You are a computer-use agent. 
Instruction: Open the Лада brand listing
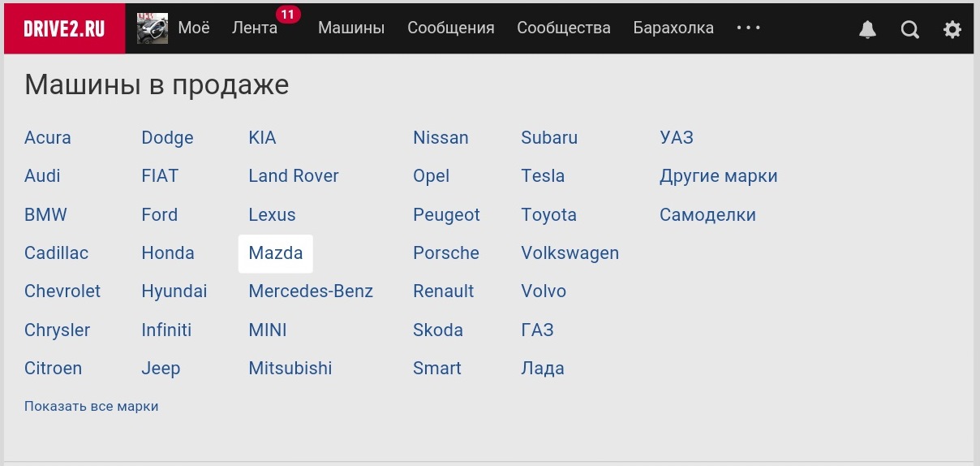click(x=542, y=369)
